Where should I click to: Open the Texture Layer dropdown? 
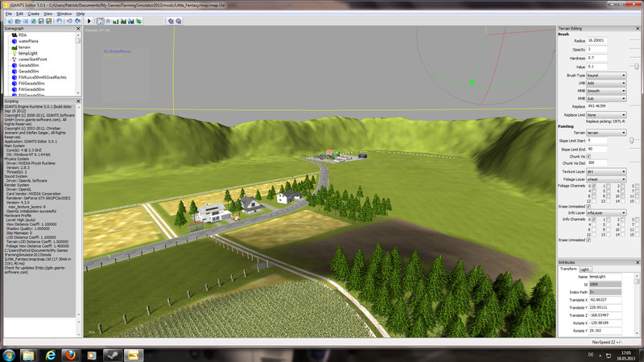[606, 171]
